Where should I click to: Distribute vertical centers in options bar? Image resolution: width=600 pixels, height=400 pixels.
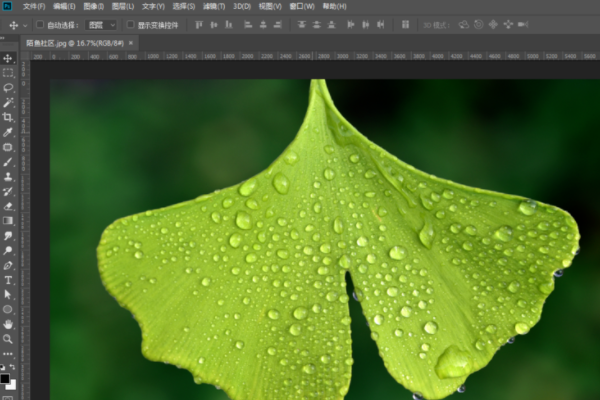(x=316, y=25)
